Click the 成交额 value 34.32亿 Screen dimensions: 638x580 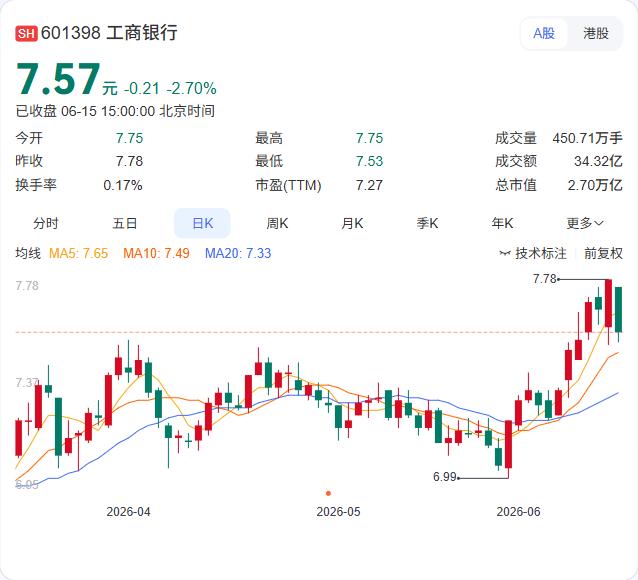[598, 161]
